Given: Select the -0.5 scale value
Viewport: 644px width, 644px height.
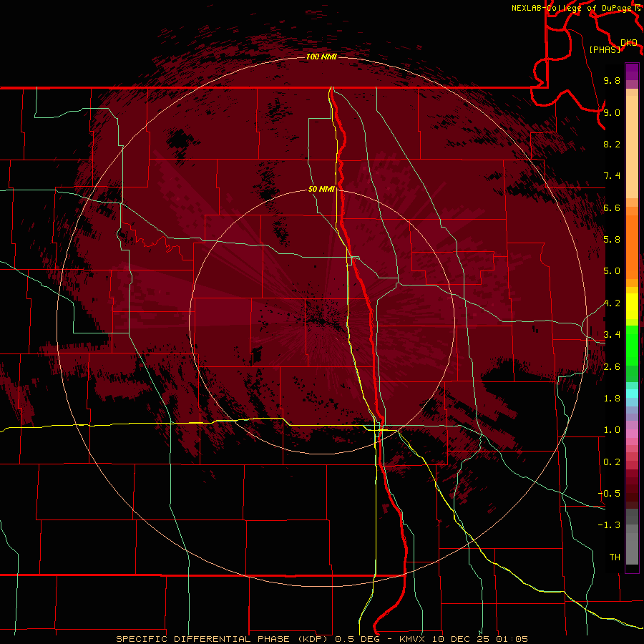Looking at the screenshot, I should click(609, 494).
